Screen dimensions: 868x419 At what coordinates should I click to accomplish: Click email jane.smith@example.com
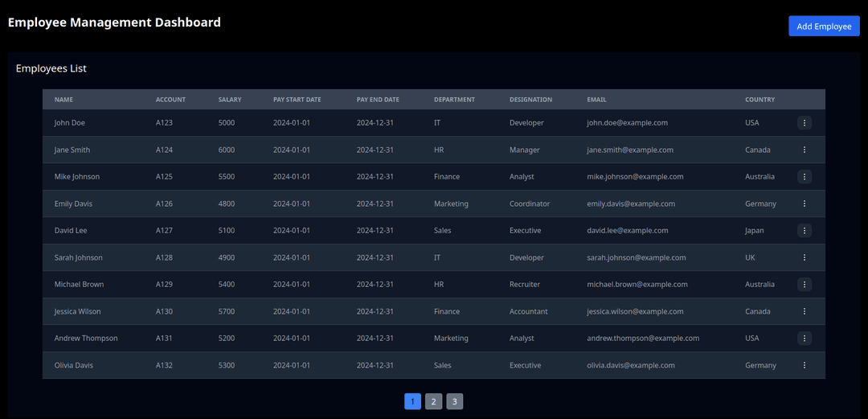pyautogui.click(x=630, y=150)
